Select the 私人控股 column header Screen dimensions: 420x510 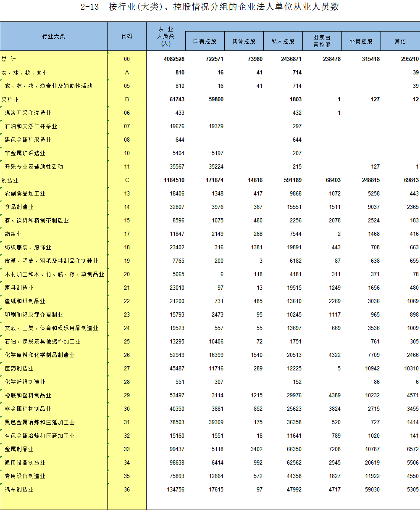tap(283, 42)
